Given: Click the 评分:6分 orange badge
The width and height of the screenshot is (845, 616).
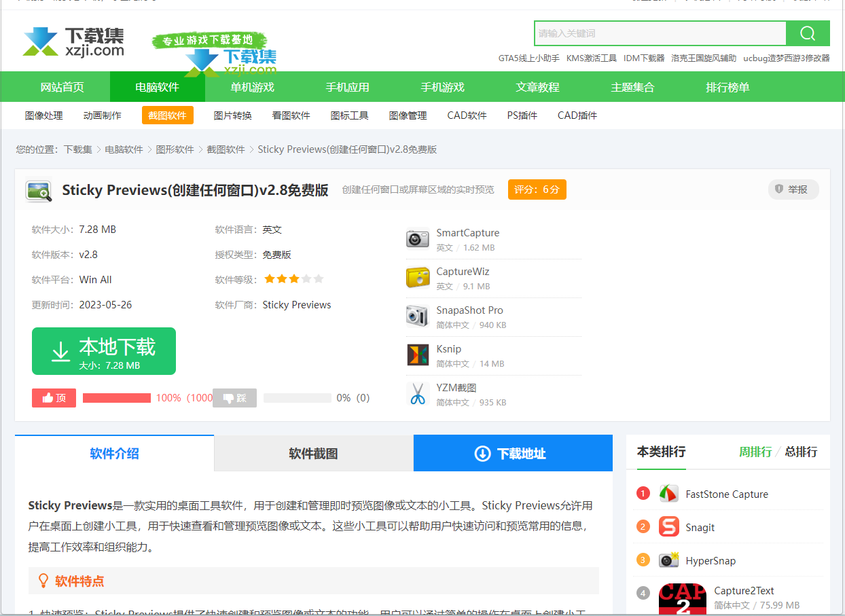Looking at the screenshot, I should [537, 189].
